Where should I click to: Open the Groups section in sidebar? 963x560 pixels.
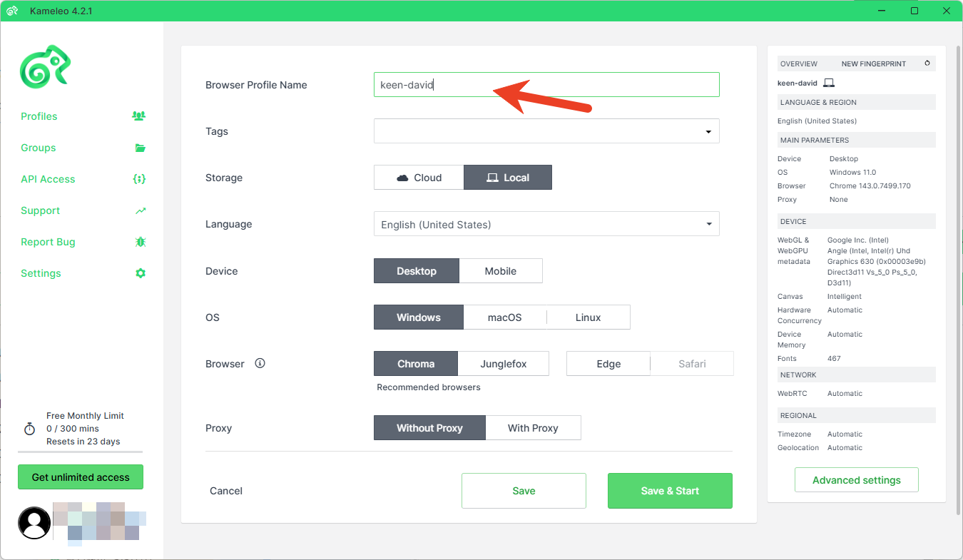point(39,148)
